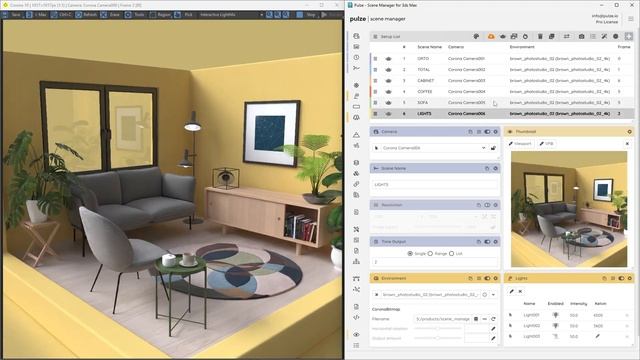Toggle enabled bulb for Light002
The image size is (640, 360).
pos(555,326)
